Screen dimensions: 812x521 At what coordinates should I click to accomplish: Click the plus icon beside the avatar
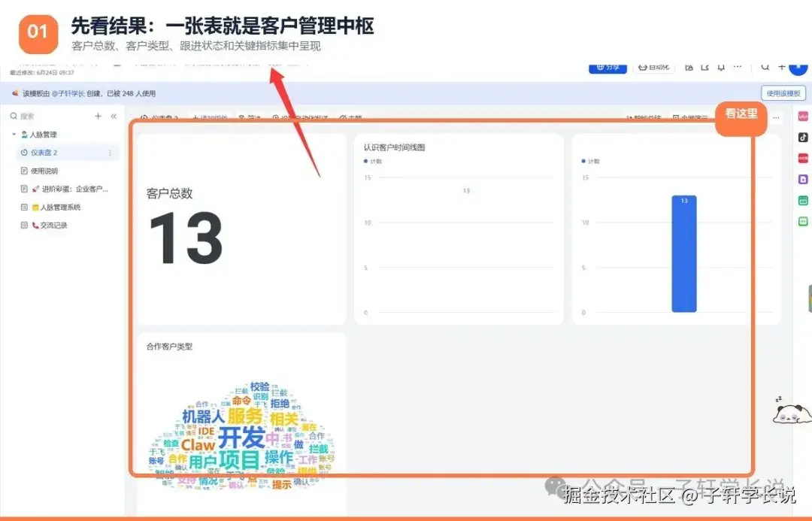click(781, 67)
